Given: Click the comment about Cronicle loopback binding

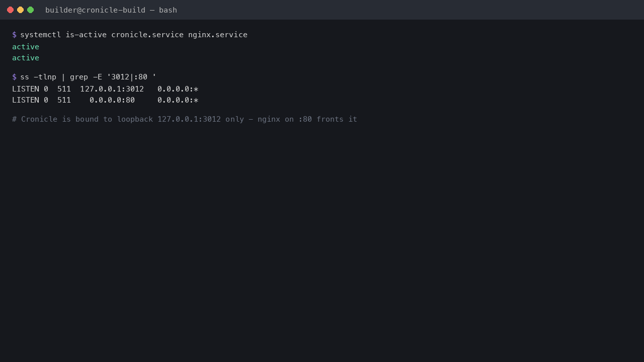Looking at the screenshot, I should pyautogui.click(x=185, y=119).
